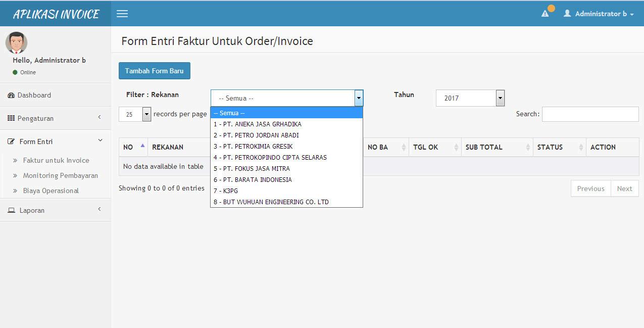Sort by the NO column arrow

142,146
